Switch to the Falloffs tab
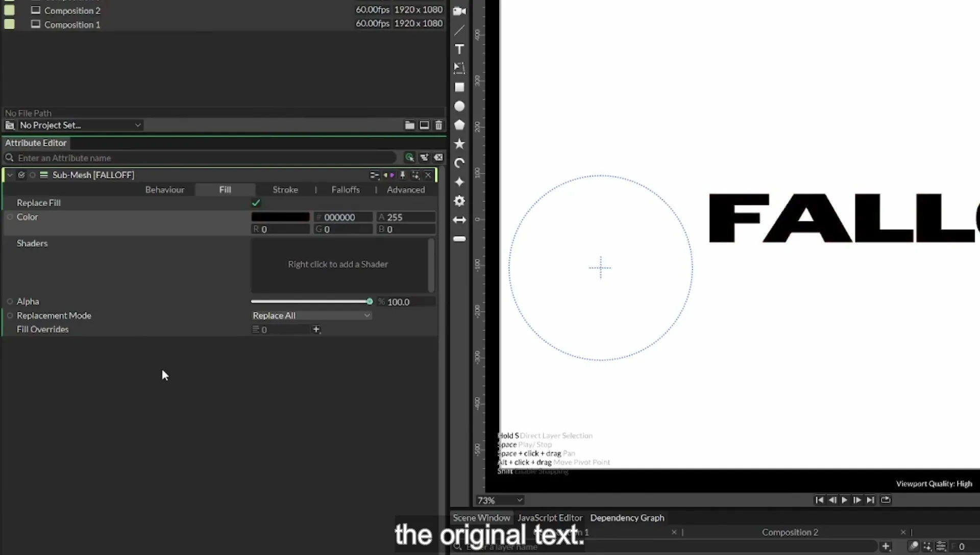 click(345, 190)
